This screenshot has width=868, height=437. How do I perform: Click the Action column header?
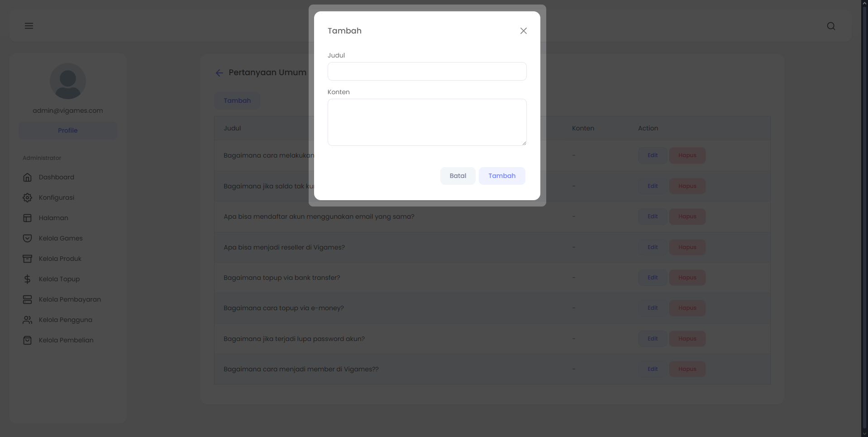(x=648, y=128)
